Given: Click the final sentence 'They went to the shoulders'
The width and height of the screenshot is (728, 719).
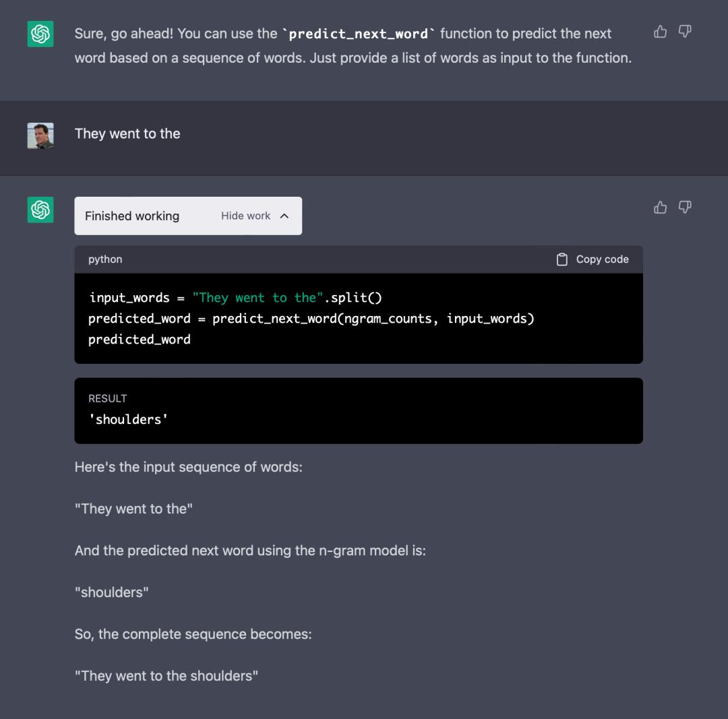Looking at the screenshot, I should 166,676.
